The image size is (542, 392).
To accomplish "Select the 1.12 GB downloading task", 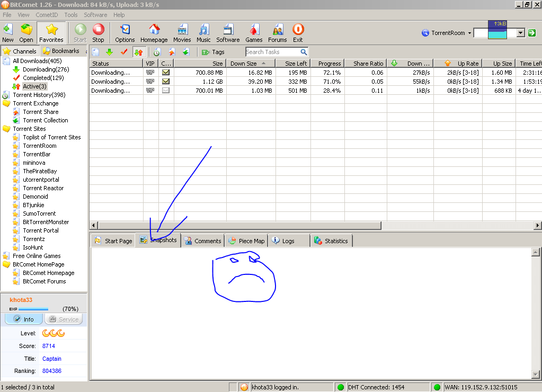I will (315, 82).
